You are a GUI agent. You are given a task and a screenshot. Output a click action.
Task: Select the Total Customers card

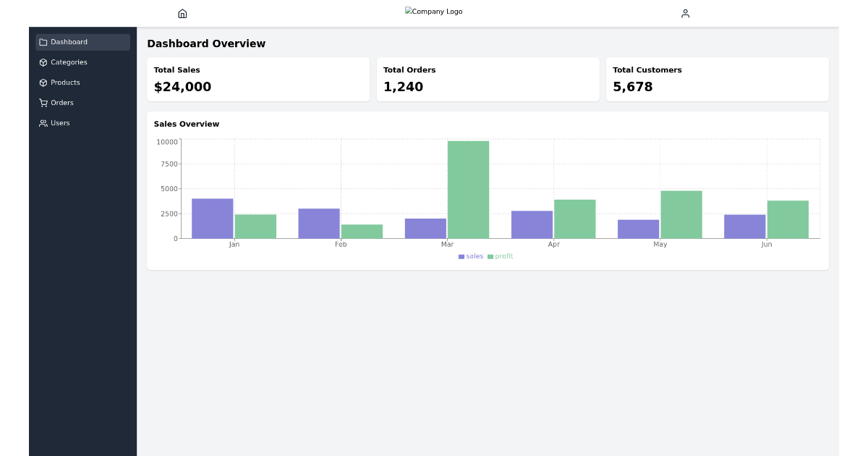(717, 79)
